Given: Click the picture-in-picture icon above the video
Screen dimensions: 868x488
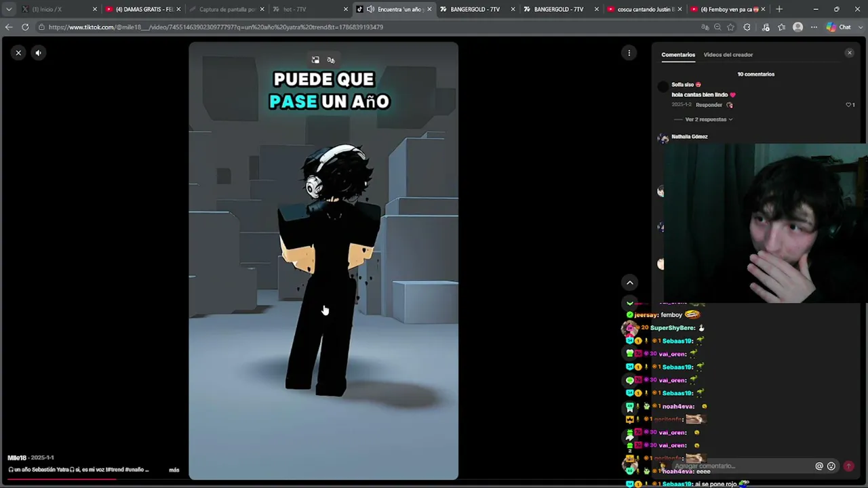Looking at the screenshot, I should [315, 60].
